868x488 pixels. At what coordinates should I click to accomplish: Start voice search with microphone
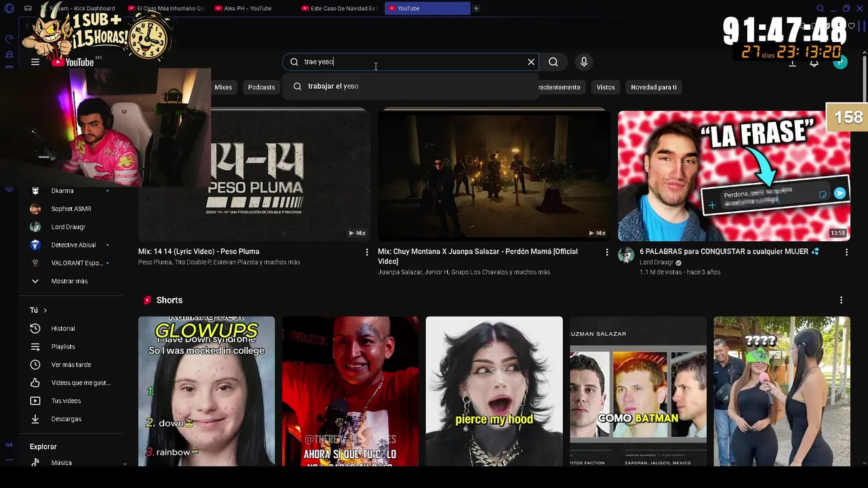click(x=584, y=62)
